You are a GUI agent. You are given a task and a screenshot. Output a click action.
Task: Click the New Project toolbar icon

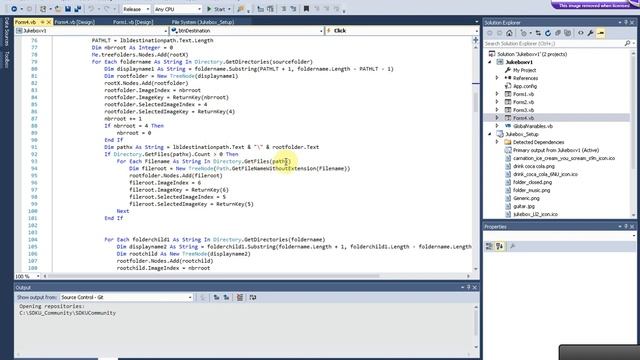[43, 9]
